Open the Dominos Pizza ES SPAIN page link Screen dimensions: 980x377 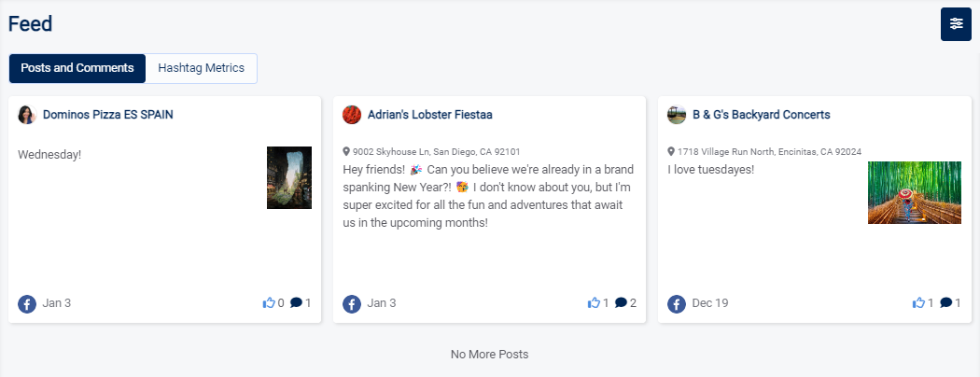pyautogui.click(x=107, y=115)
